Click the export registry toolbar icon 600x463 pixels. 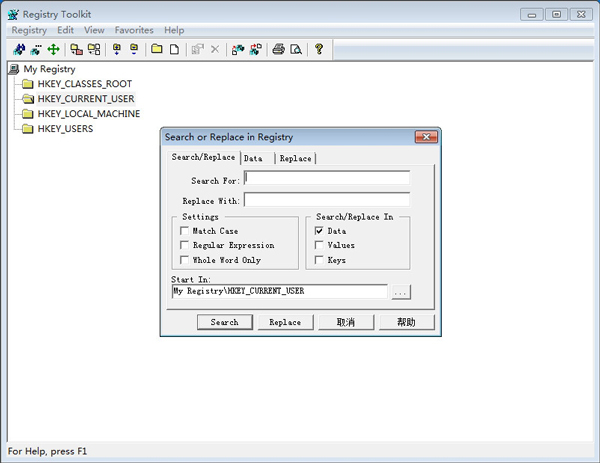click(256, 49)
